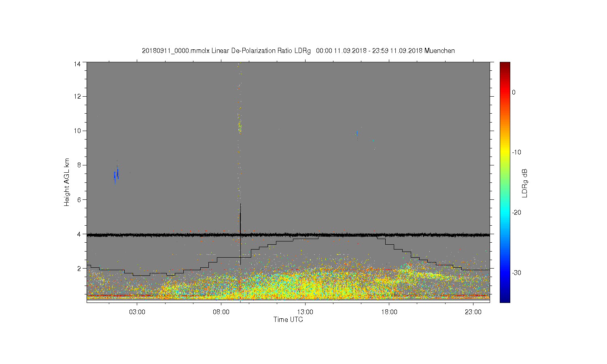Click the yellow echo cluster near 10 km height
607x364 pixels.
pyautogui.click(x=240, y=127)
